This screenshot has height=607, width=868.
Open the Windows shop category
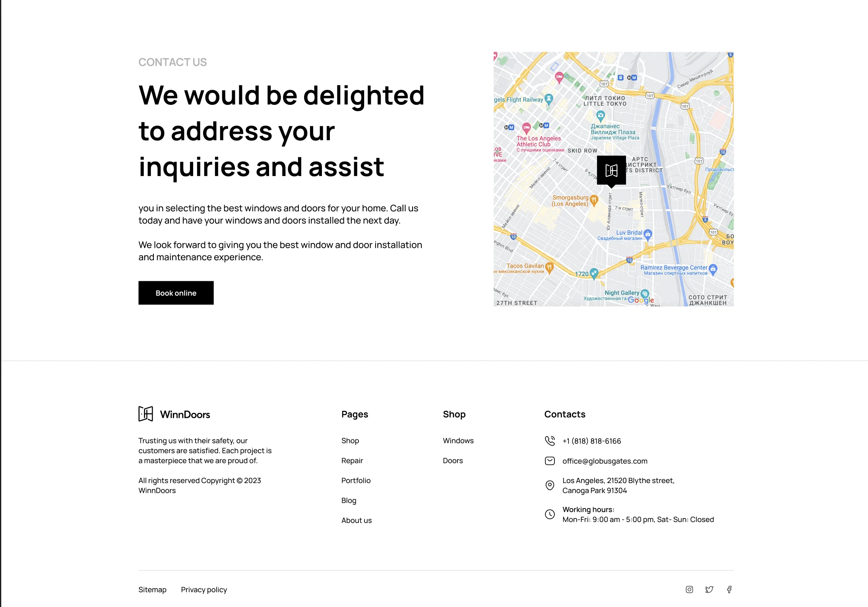pyautogui.click(x=458, y=441)
